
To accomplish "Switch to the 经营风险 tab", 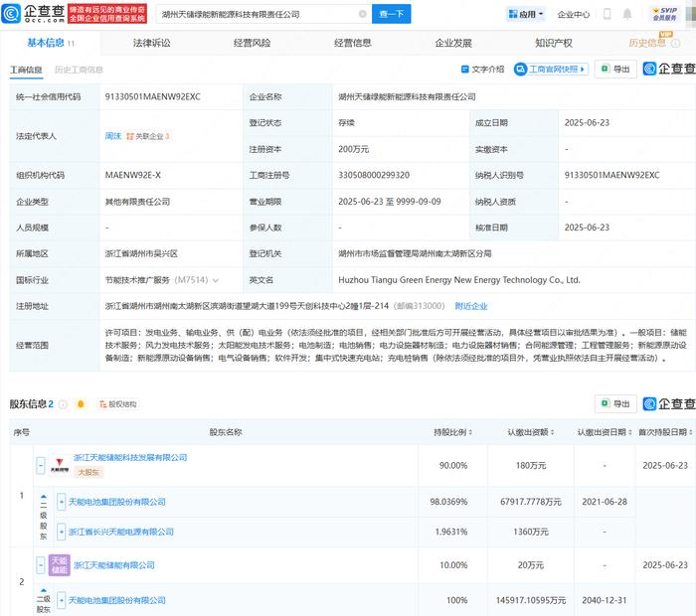I will pyautogui.click(x=253, y=43).
